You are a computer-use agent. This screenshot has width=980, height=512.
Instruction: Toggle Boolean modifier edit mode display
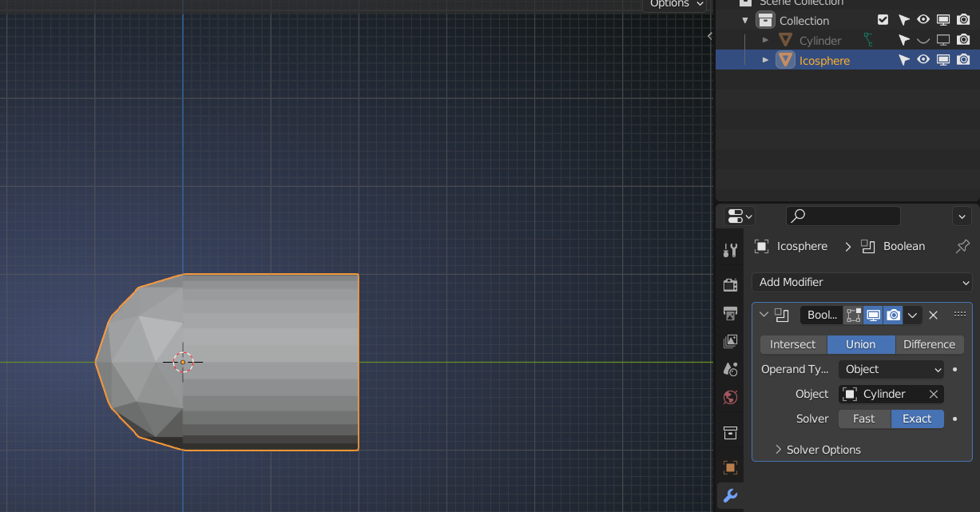[854, 315]
